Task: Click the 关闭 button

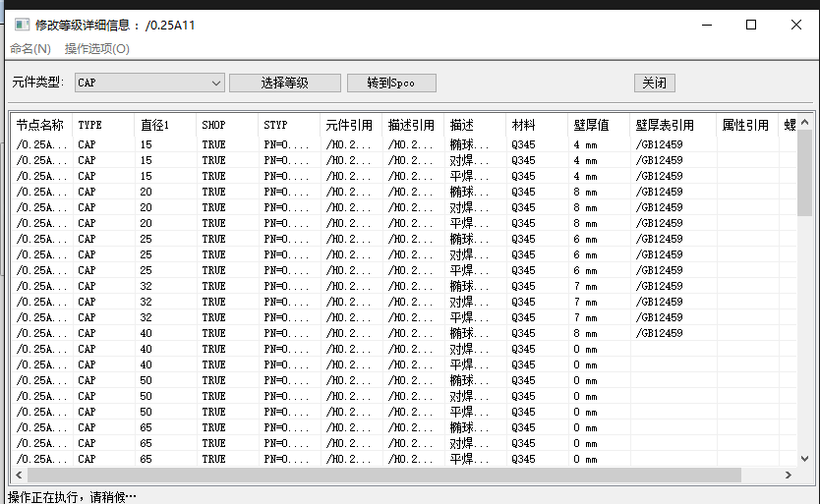Action: point(654,84)
